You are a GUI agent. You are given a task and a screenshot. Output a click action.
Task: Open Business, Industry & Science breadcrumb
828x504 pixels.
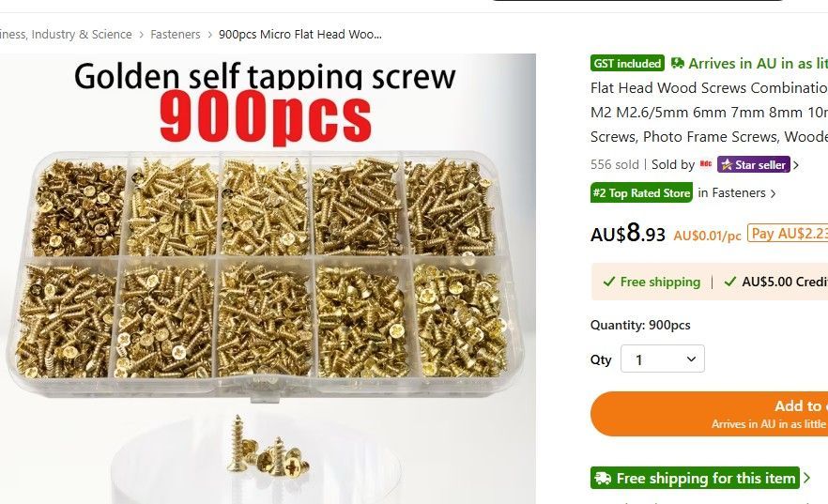pyautogui.click(x=66, y=35)
